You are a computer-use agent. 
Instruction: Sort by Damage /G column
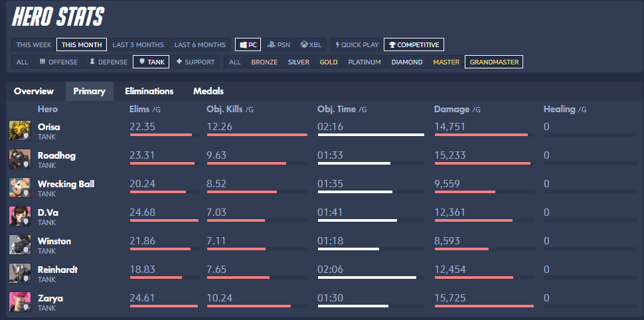point(457,110)
